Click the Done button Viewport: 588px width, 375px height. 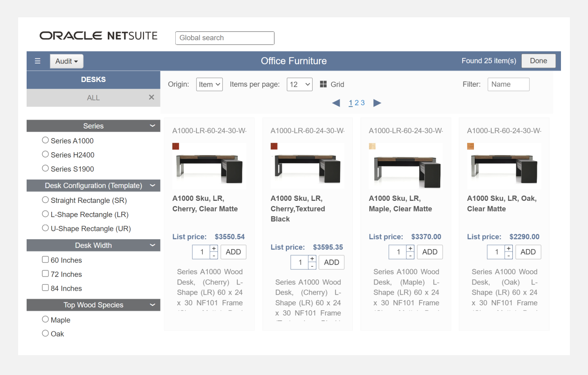point(538,61)
